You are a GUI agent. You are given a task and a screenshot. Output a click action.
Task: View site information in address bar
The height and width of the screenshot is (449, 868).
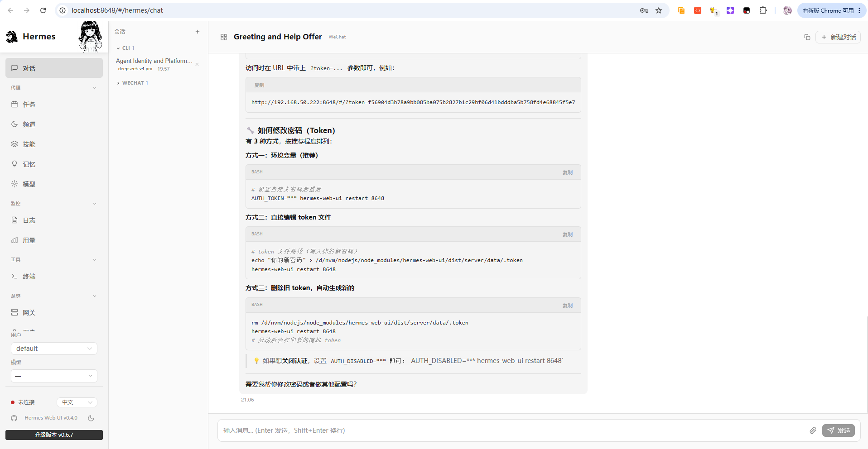point(63,10)
